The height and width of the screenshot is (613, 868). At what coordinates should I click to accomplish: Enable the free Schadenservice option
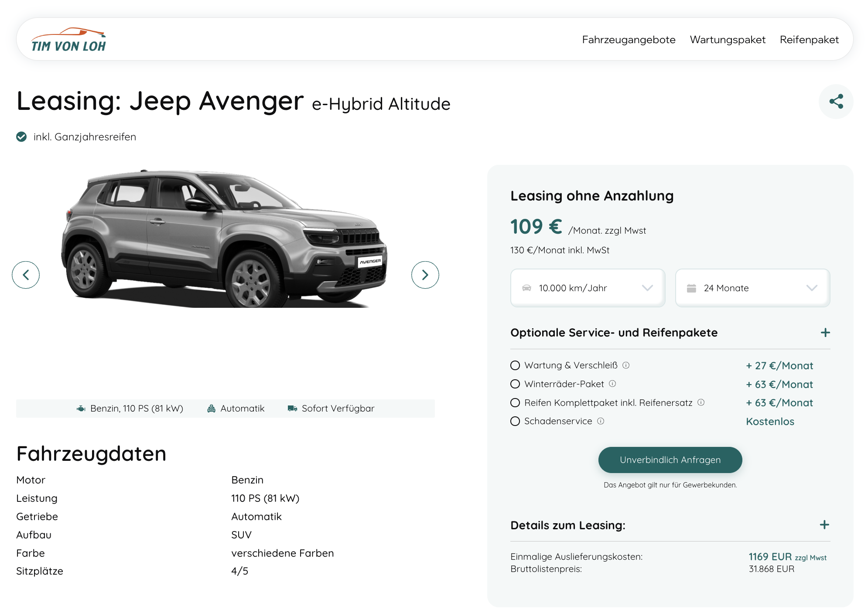pos(515,421)
